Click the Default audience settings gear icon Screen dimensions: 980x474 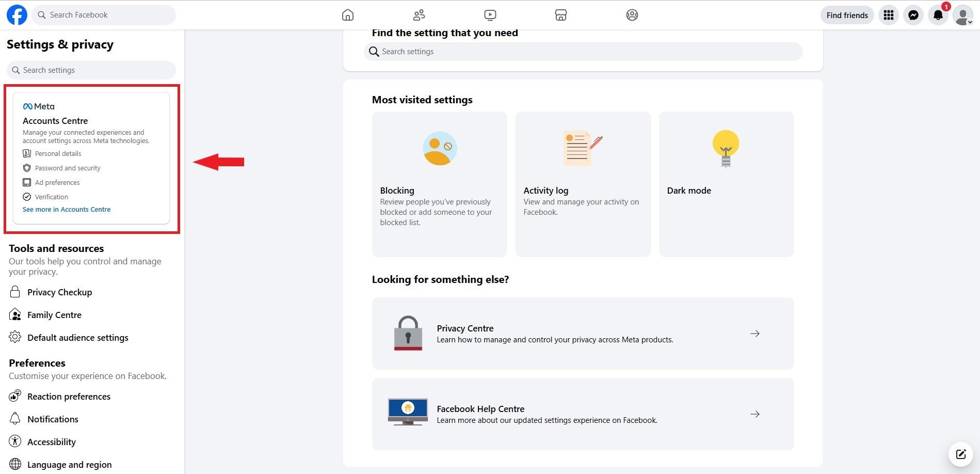click(15, 337)
